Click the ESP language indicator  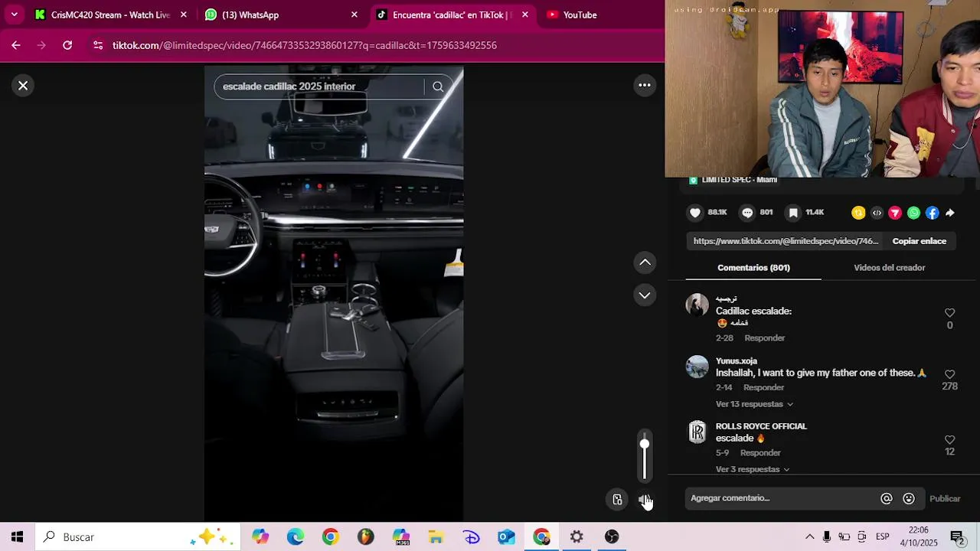point(882,537)
